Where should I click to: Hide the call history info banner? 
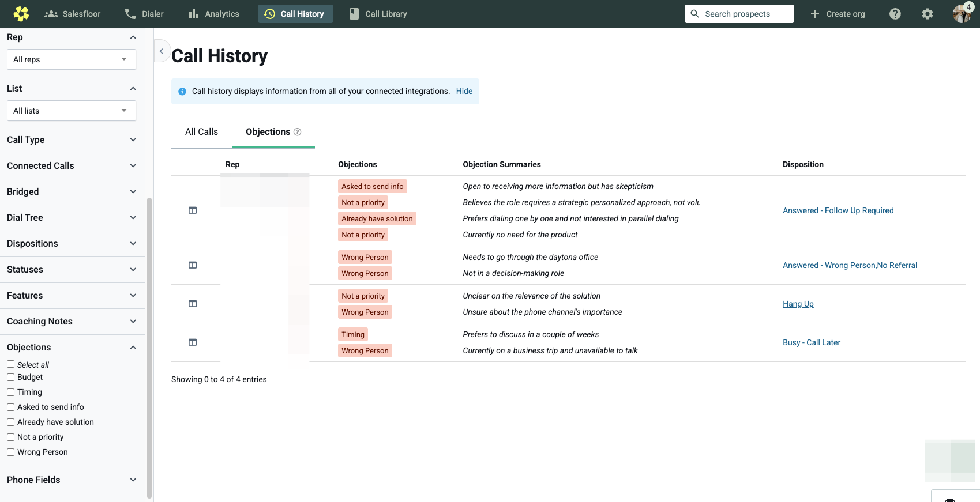click(x=464, y=91)
